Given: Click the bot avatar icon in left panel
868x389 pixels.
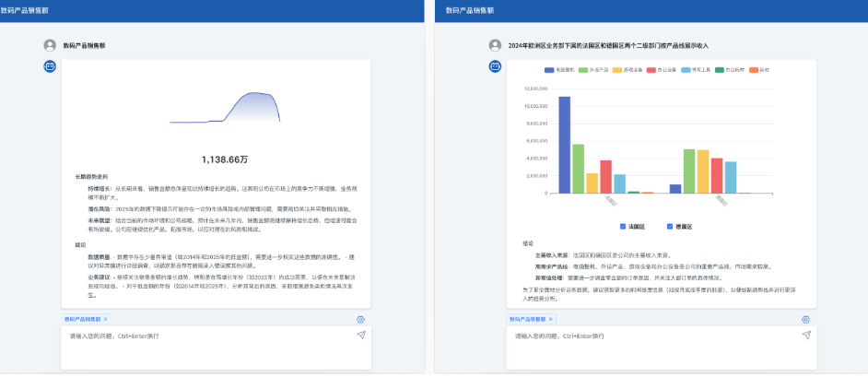Looking at the screenshot, I should pyautogui.click(x=50, y=66).
